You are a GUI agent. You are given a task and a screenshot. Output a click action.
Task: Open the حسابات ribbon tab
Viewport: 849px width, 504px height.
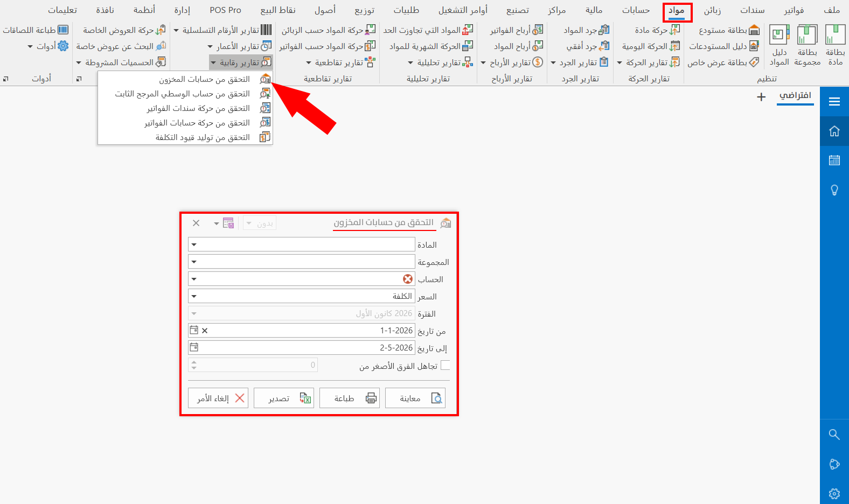coord(636,10)
